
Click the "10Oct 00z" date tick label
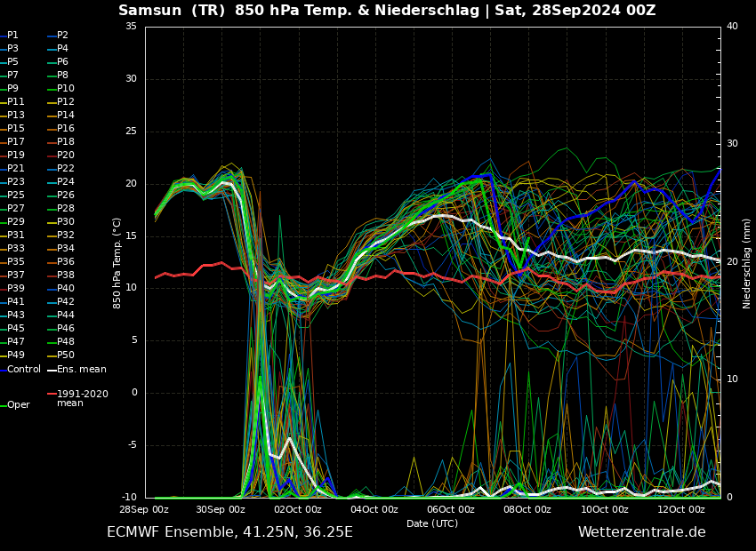coord(605,509)
